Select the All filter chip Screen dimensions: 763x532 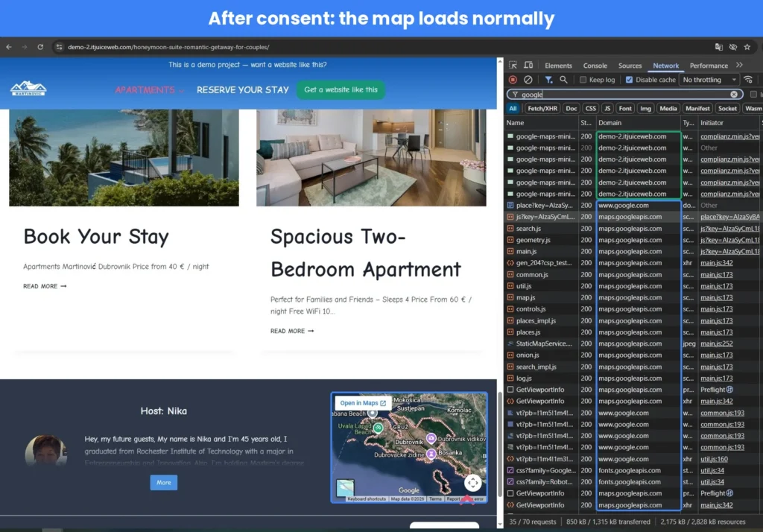pyautogui.click(x=513, y=109)
